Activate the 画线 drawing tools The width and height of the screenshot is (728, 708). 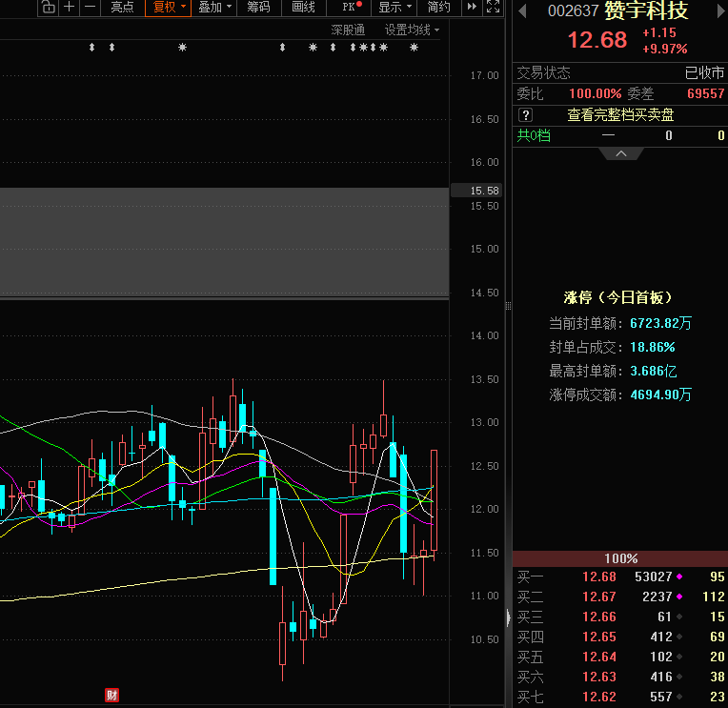point(303,7)
